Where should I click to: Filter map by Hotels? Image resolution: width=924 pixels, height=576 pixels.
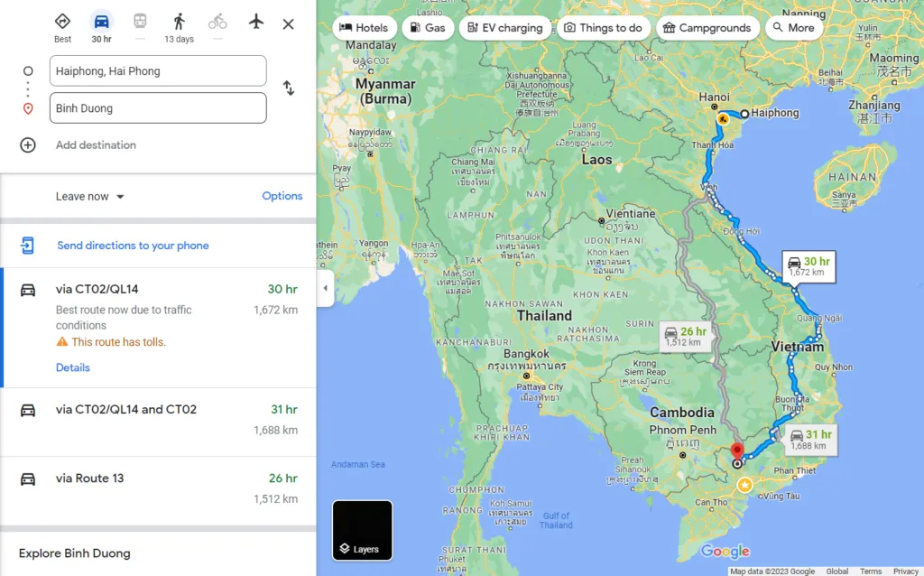[x=365, y=28]
